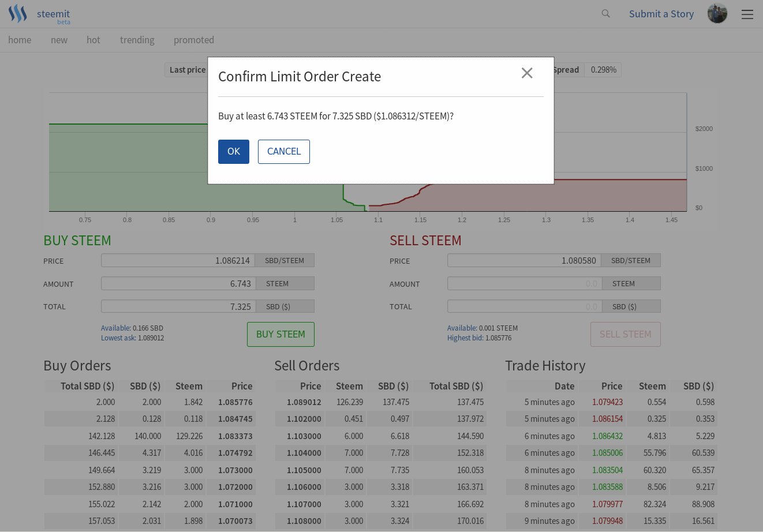The height and width of the screenshot is (532, 763).
Task: Click Lowest ask 1.089012 link
Action: pyautogui.click(x=132, y=338)
